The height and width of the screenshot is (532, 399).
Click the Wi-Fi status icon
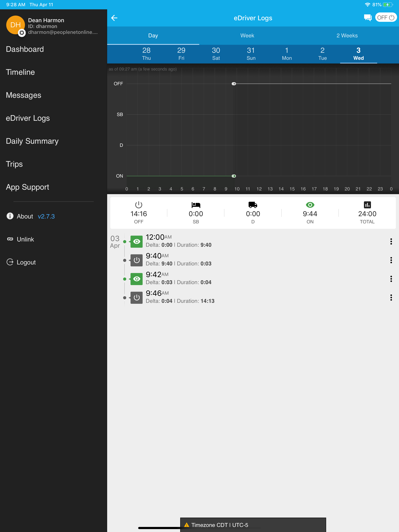367,4
